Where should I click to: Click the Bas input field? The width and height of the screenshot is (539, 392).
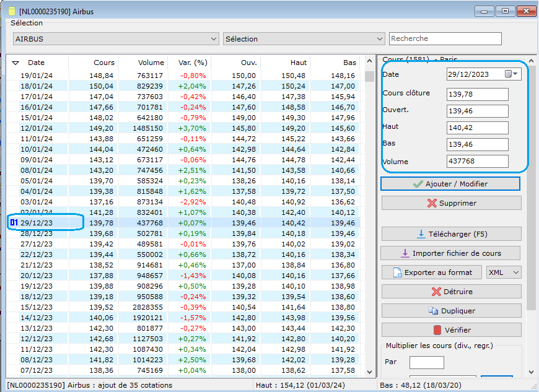coord(478,144)
